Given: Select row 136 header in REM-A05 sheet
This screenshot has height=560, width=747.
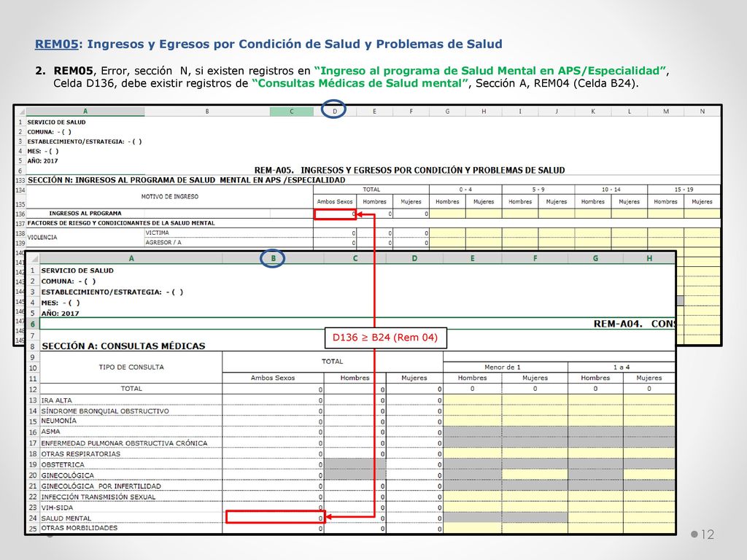Looking at the screenshot, I should pos(20,214).
